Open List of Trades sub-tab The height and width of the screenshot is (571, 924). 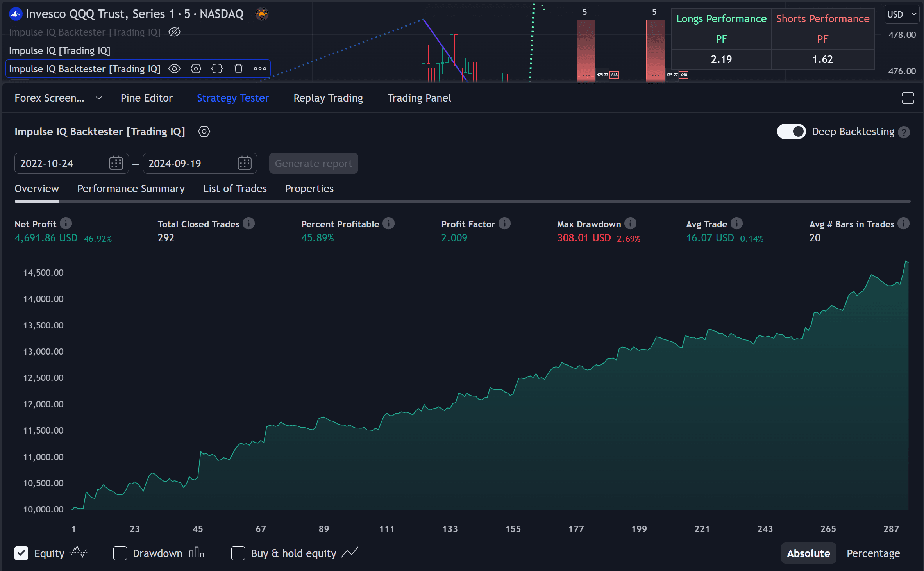235,189
